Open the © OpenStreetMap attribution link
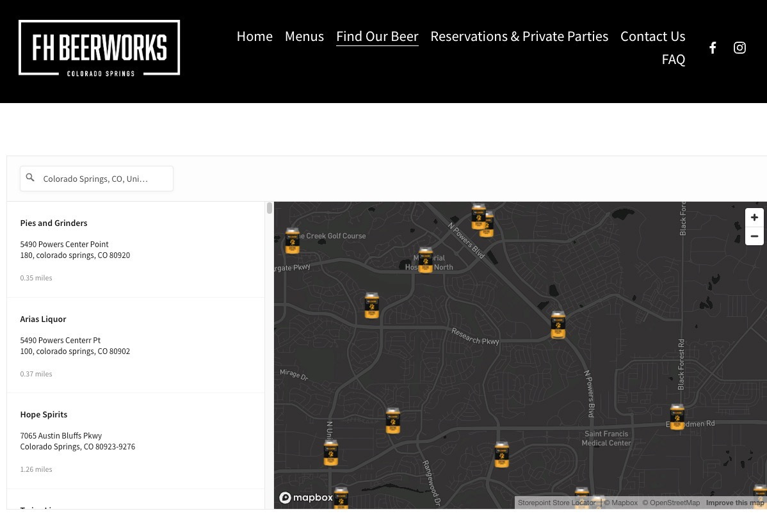Screen dimensions: 767x532 point(671,503)
